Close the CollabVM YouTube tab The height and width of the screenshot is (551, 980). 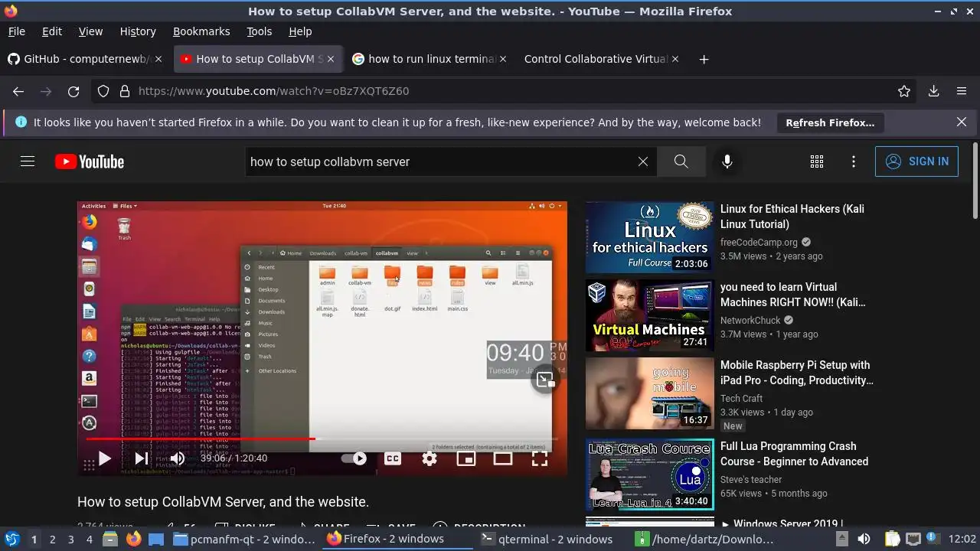[x=331, y=59]
